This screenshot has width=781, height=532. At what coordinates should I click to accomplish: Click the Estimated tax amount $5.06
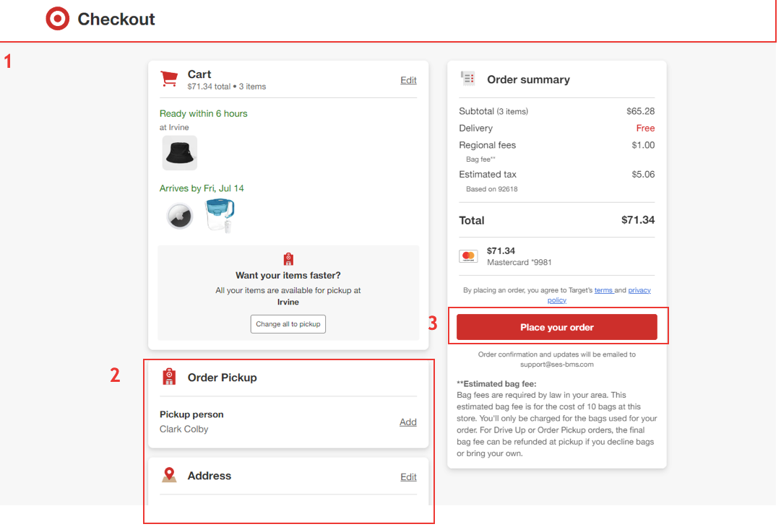(643, 174)
